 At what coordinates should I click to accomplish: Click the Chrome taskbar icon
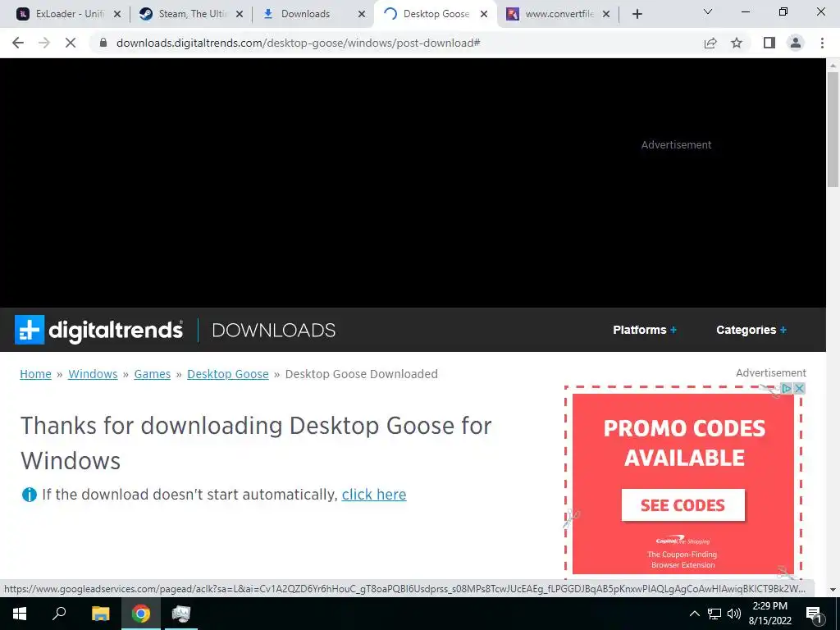coord(141,614)
